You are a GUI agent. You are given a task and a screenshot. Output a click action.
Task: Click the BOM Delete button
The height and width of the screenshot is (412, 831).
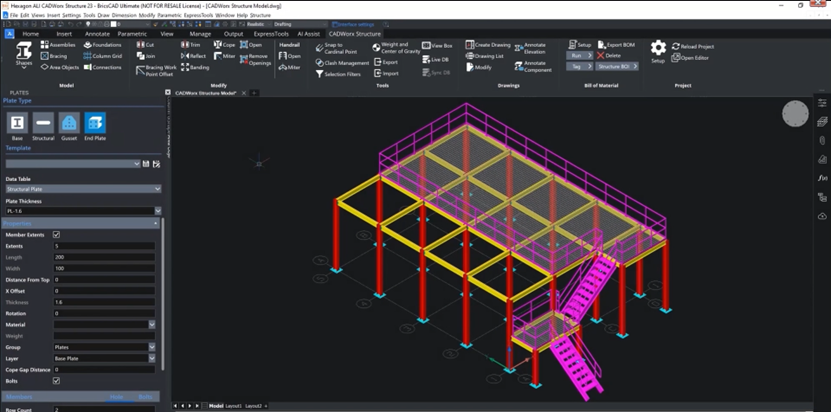[608, 56]
